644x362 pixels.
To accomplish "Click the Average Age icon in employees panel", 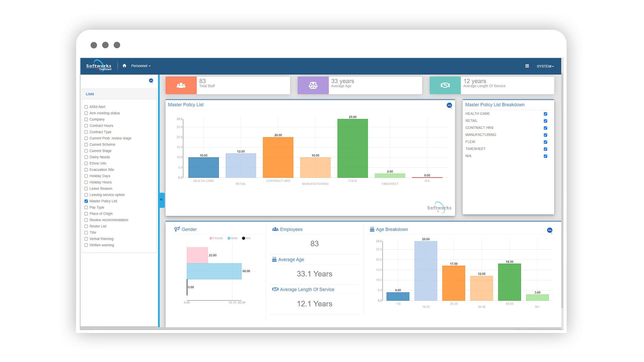I will click(275, 259).
